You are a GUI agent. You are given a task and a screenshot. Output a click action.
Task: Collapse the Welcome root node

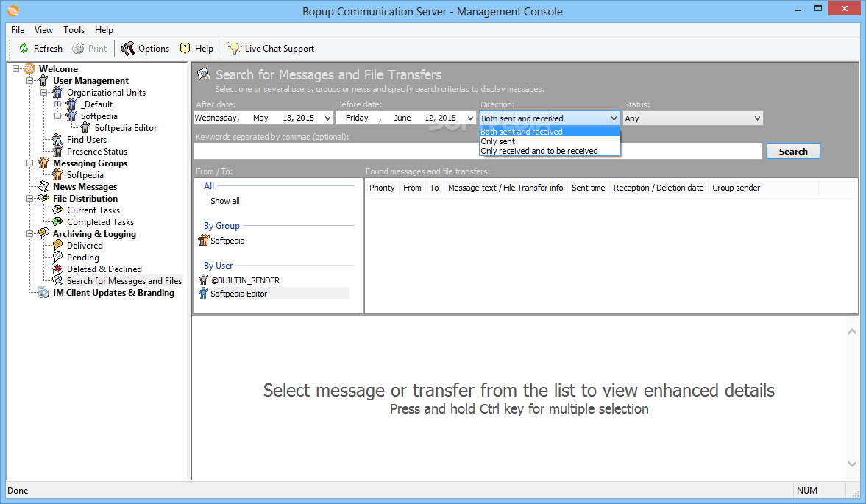coord(16,69)
